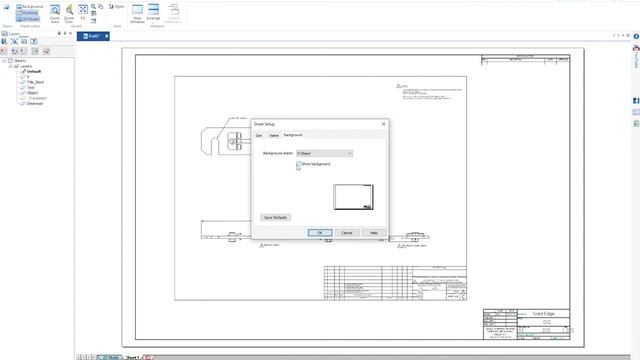Select the Object layer in the tree
Image resolution: width=640 pixels, height=360 pixels.
(32, 93)
